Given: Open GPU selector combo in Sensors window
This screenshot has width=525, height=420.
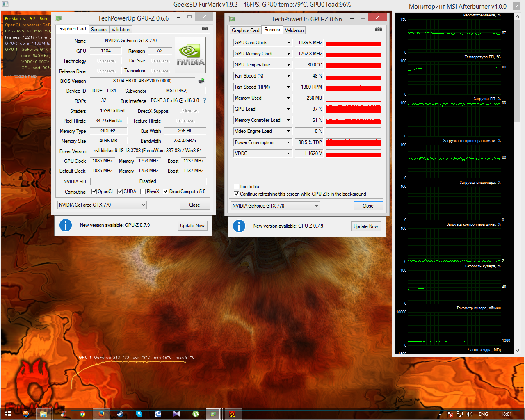Looking at the screenshot, I should click(x=276, y=206).
